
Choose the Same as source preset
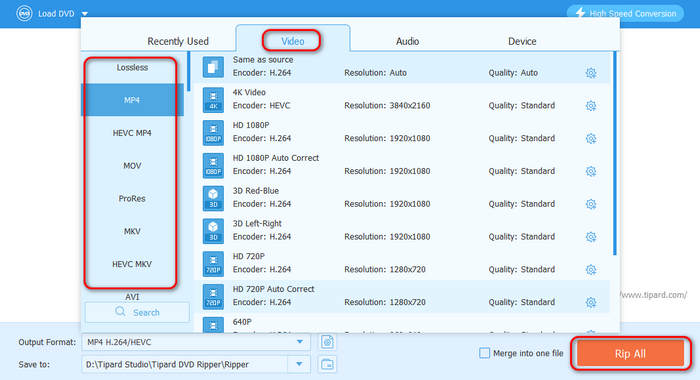pyautogui.click(x=402, y=67)
